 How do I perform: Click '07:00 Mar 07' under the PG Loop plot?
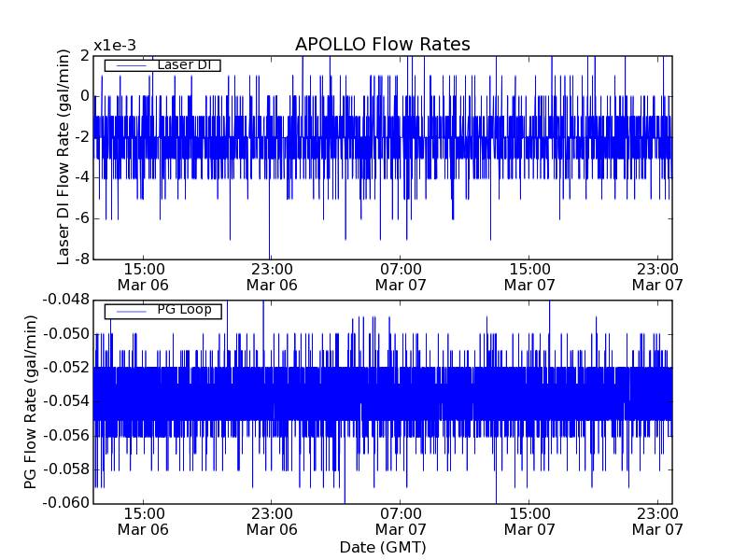(401, 522)
